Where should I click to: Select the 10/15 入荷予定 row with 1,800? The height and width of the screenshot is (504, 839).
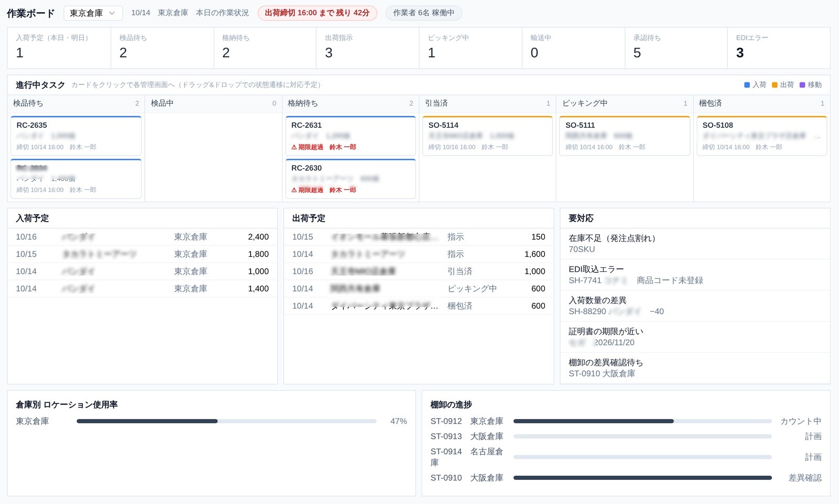pos(142,254)
